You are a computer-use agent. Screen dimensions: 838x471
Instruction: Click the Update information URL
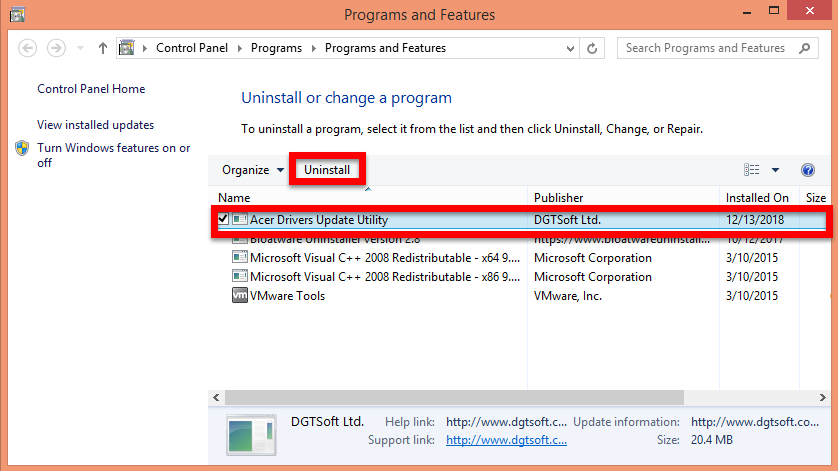pos(755,422)
